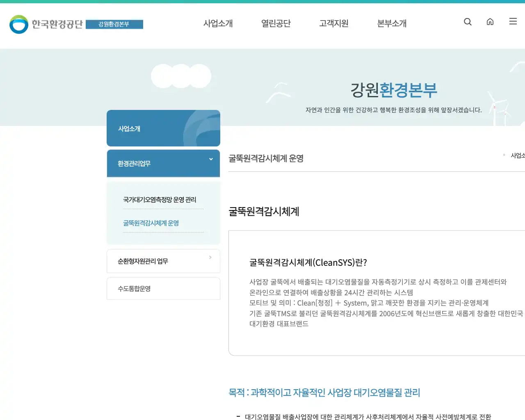525x420 pixels.
Task: Select 굴뚝원격감시체계 운영 in the sidebar
Action: coord(151,223)
